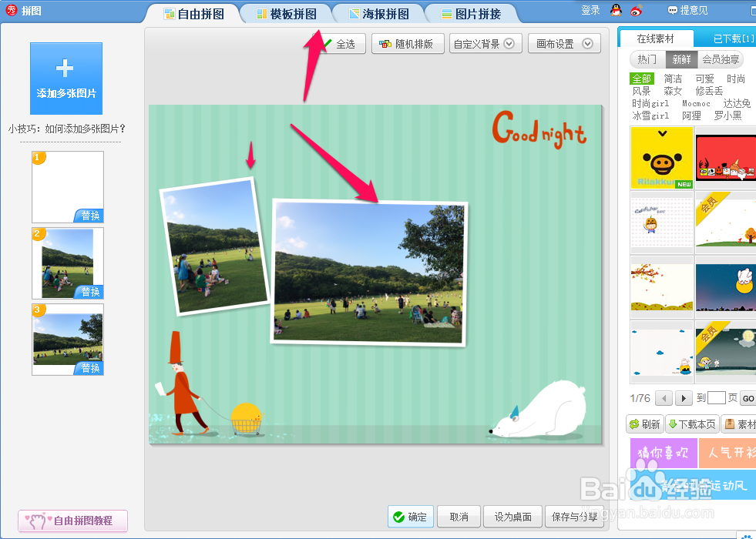Viewport: 756px width, 539px height.
Task: Go to previous material page arrow
Action: pos(664,398)
